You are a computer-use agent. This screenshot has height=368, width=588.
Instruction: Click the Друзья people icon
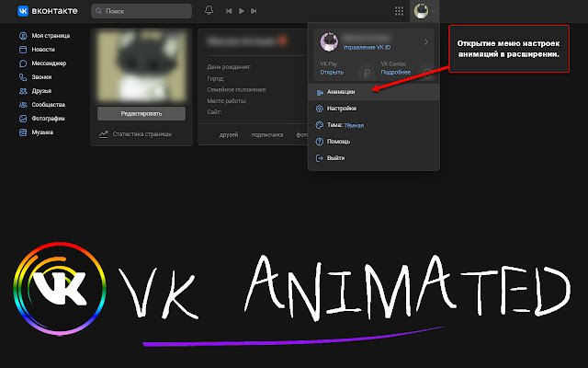(x=23, y=91)
